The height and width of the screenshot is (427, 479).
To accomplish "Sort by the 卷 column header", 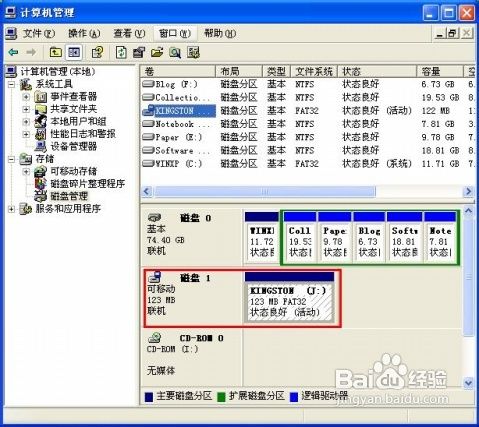I will tap(178, 71).
